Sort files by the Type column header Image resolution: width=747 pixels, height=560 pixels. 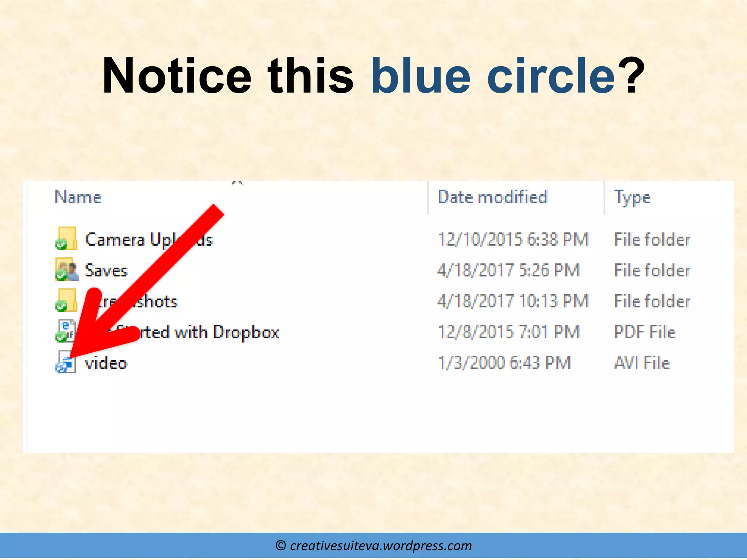tap(632, 198)
